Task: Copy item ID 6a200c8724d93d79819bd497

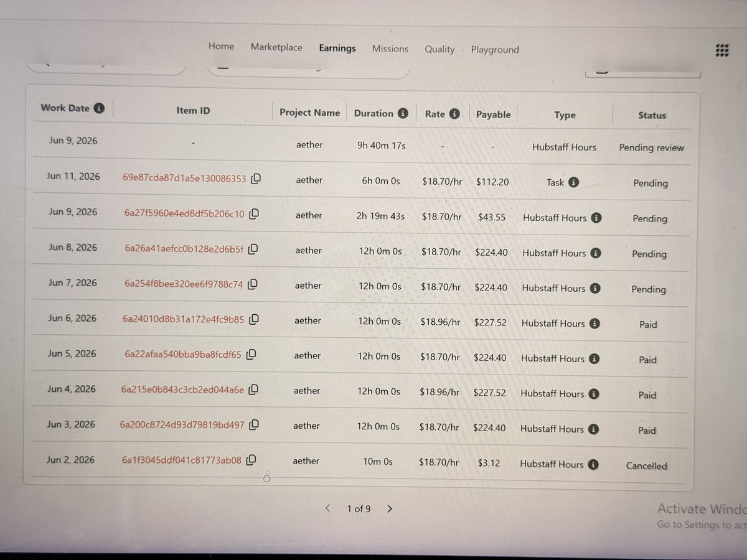Action: click(254, 425)
